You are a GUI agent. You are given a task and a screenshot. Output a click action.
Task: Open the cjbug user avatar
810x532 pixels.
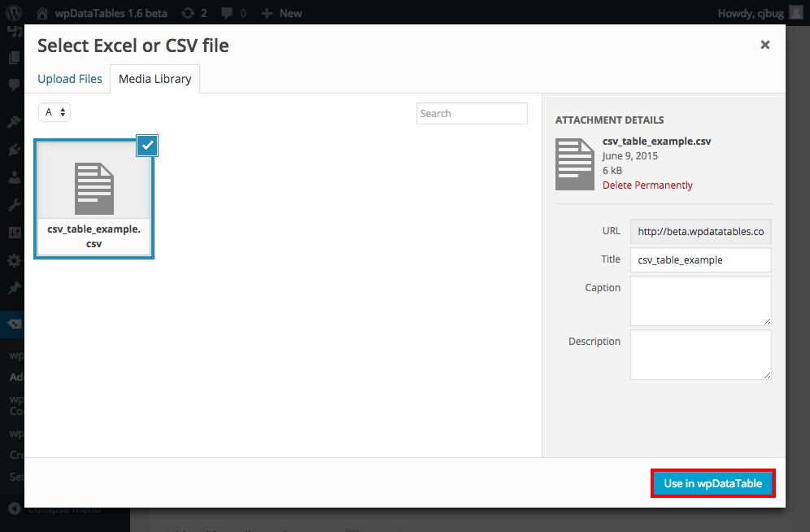pos(796,13)
